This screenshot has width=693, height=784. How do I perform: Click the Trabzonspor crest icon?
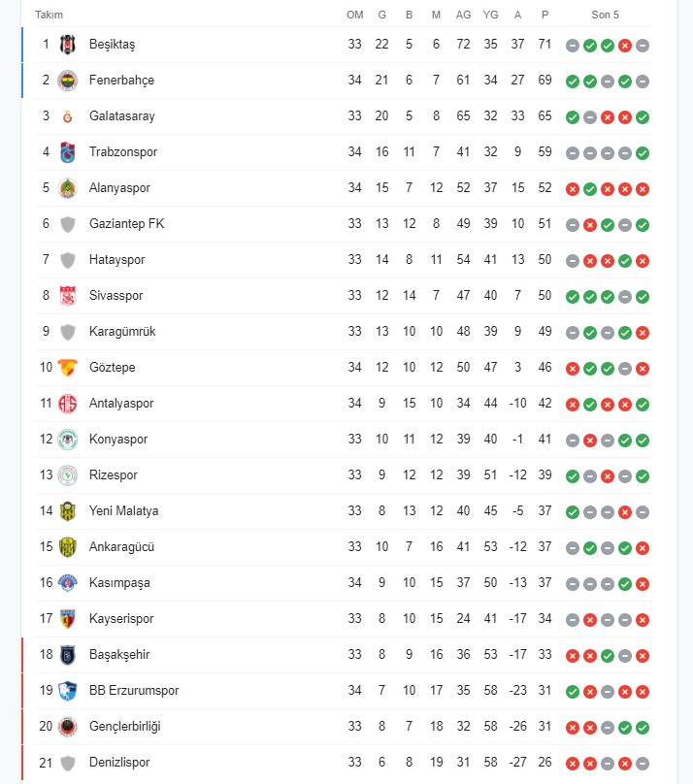[x=68, y=152]
